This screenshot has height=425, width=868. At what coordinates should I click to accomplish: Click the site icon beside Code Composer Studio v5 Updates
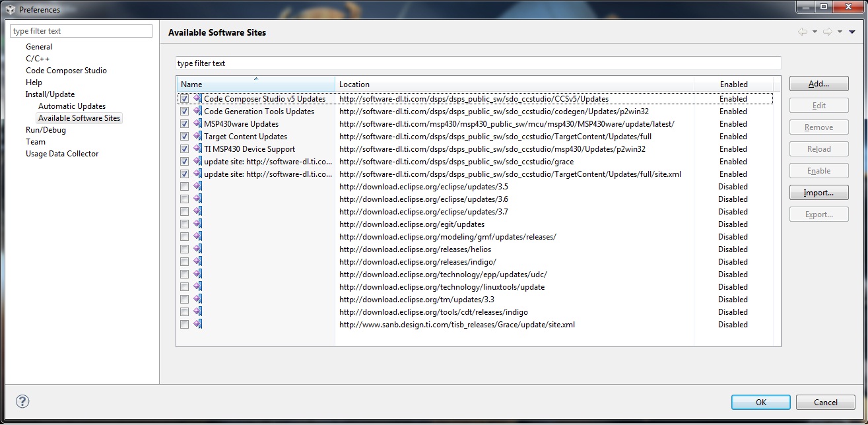(x=196, y=98)
